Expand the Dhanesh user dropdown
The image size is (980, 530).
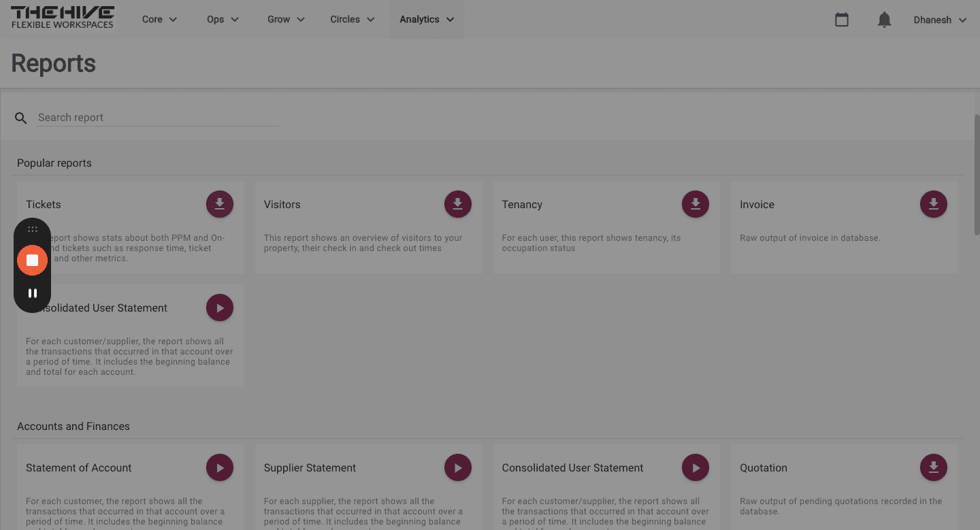pos(940,20)
